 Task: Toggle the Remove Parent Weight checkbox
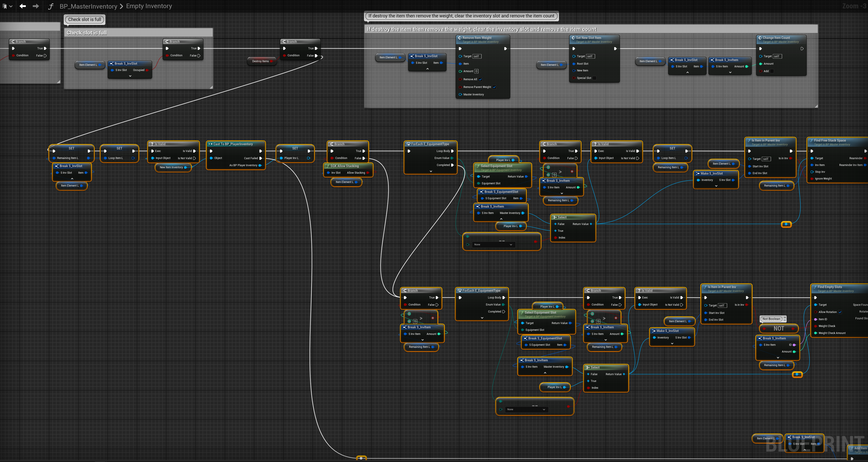coord(494,87)
